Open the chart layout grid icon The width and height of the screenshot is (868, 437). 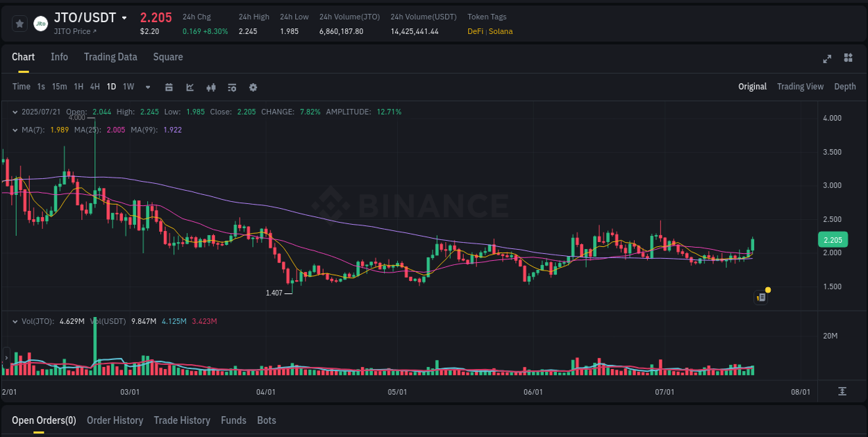pos(849,59)
